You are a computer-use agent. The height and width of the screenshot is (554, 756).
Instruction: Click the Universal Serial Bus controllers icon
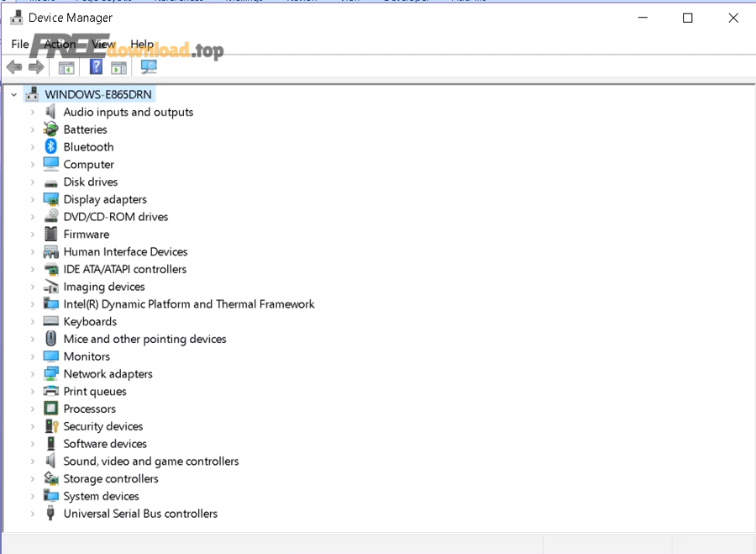[50, 514]
